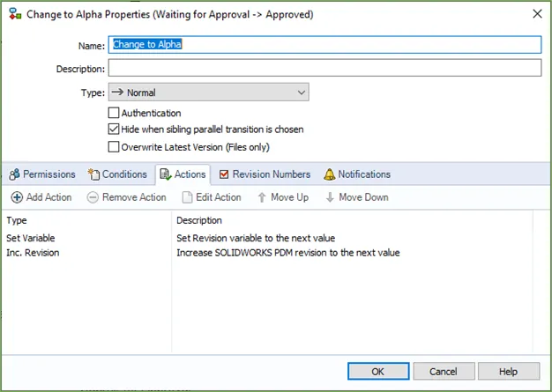Open Help for transition properties
Image resolution: width=552 pixels, height=392 pixels.
tap(509, 371)
